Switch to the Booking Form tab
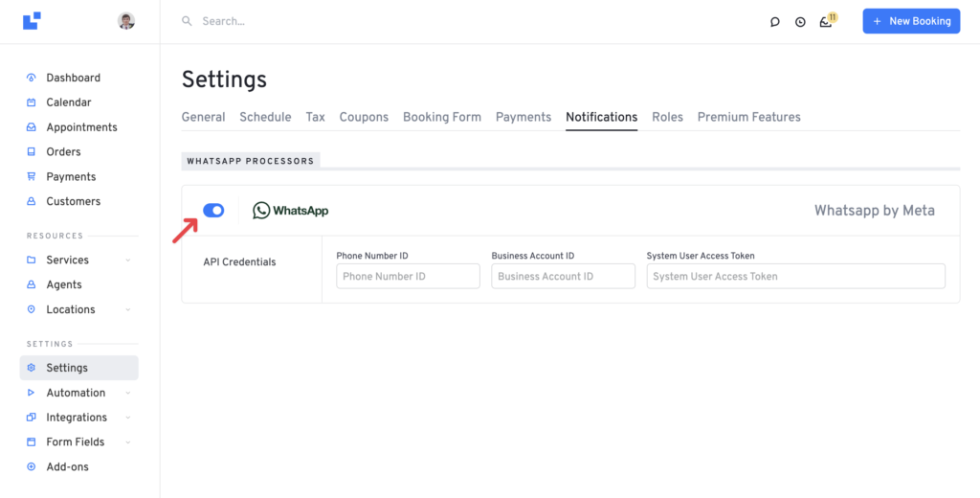980x498 pixels. (x=441, y=117)
